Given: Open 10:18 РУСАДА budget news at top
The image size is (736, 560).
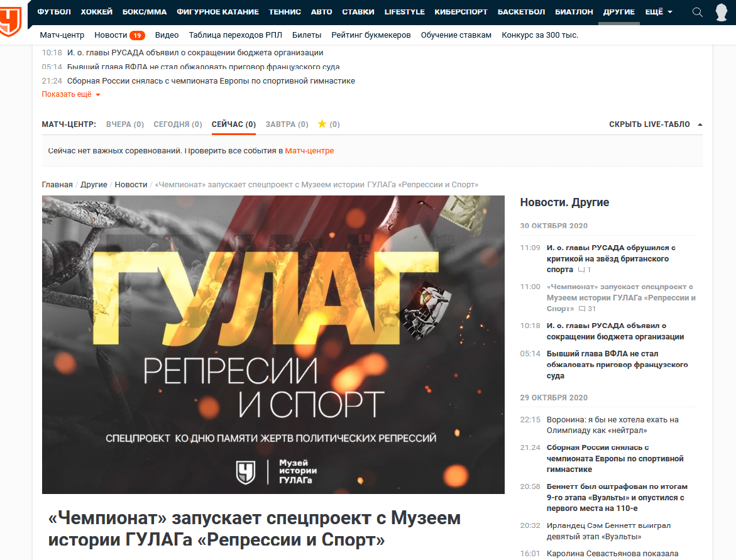Looking at the screenshot, I should pyautogui.click(x=195, y=53).
